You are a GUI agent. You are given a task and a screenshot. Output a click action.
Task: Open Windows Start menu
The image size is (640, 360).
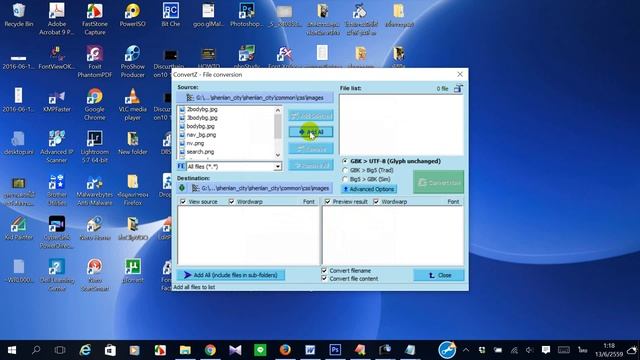[12, 350]
